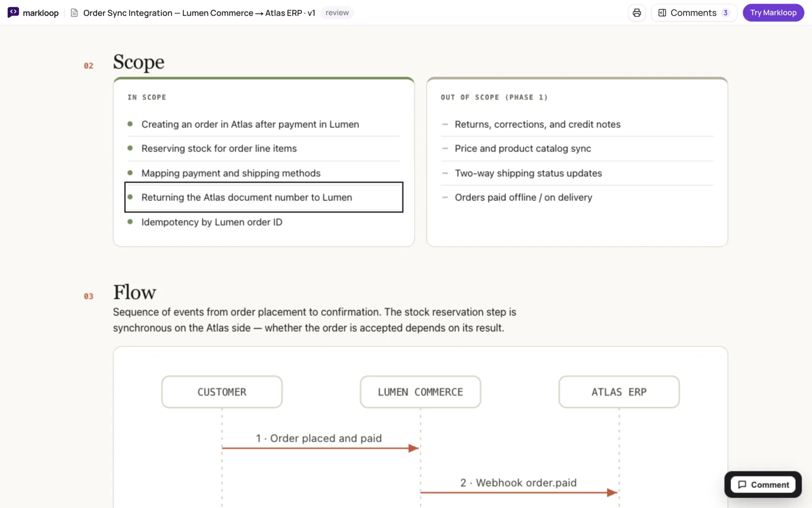Click the ATLAS ERP diagram box
Image resolution: width=812 pixels, height=508 pixels.
pos(619,392)
